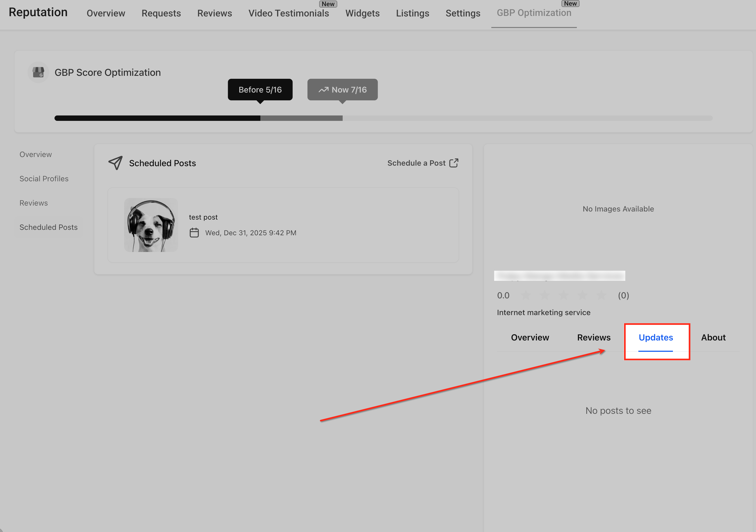The width and height of the screenshot is (756, 532).
Task: Select Scheduled Posts in left sidebar
Action: pos(48,227)
